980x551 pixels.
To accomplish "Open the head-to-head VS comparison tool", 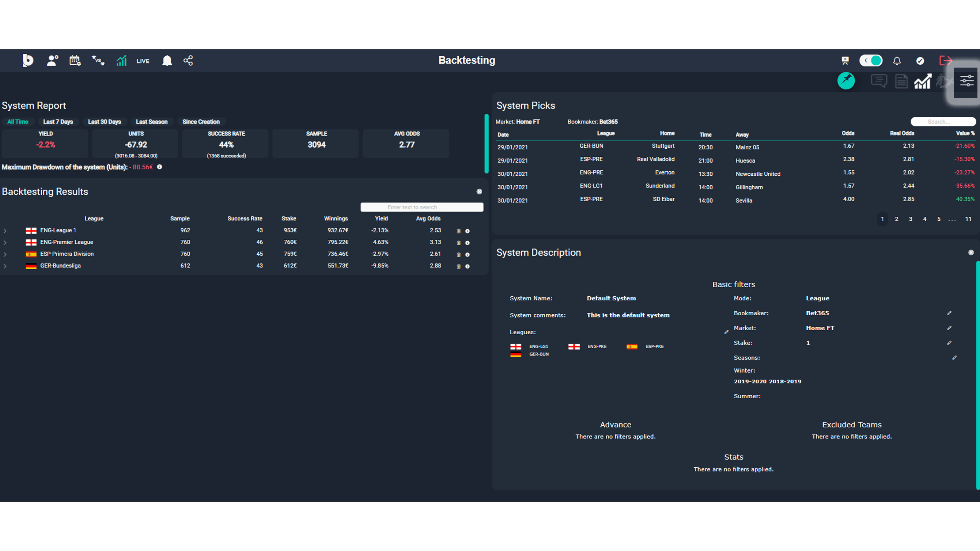I will (98, 60).
